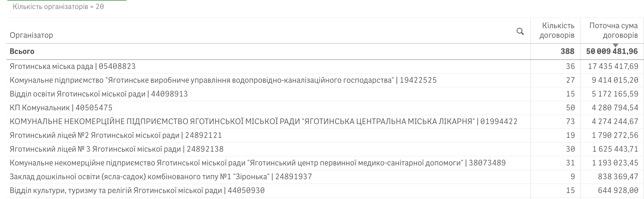This screenshot has height=199, width=644.
Task: Sort by the Організатор column header
Action: click(x=31, y=35)
